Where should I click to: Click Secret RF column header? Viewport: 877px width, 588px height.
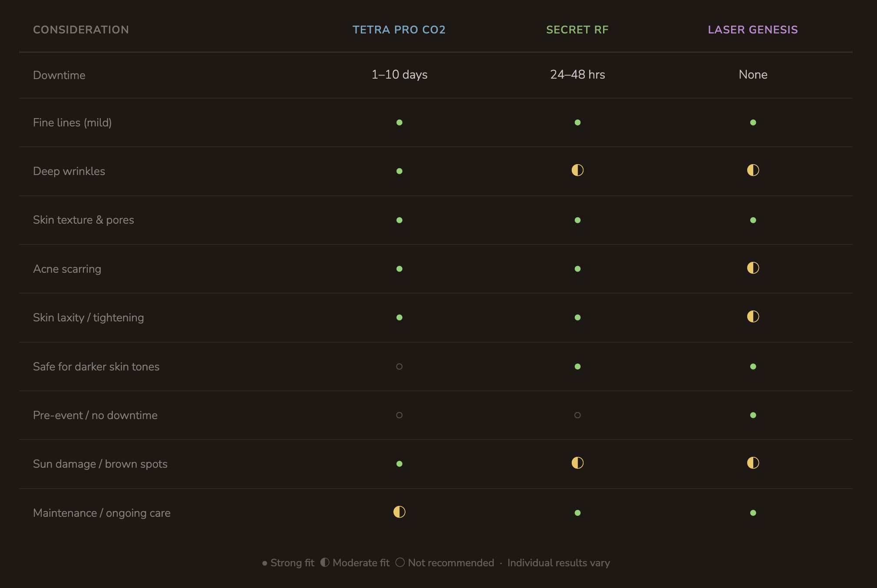(577, 30)
